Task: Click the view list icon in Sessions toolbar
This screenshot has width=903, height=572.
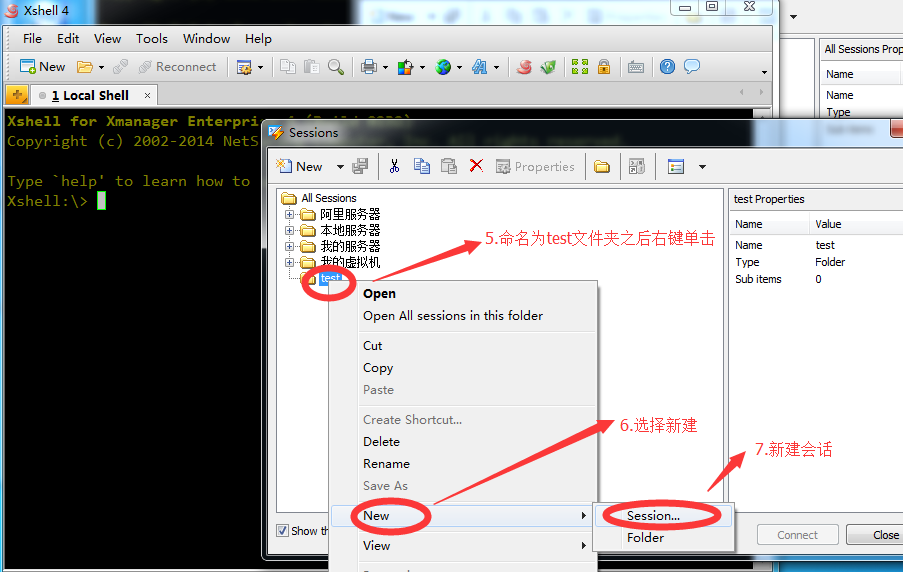Action: 676,167
